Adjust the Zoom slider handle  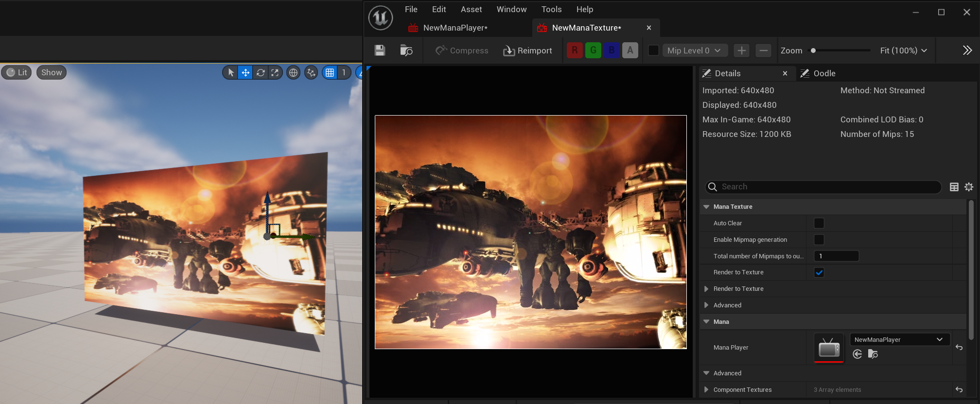click(x=813, y=50)
